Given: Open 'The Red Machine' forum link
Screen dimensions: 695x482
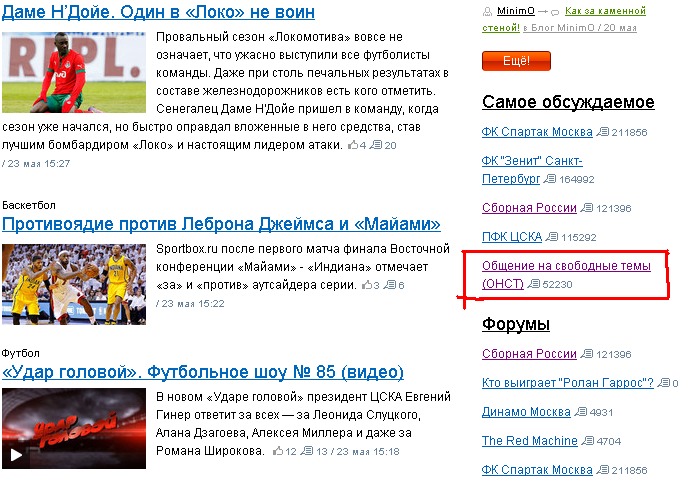Looking at the screenshot, I should (530, 441).
